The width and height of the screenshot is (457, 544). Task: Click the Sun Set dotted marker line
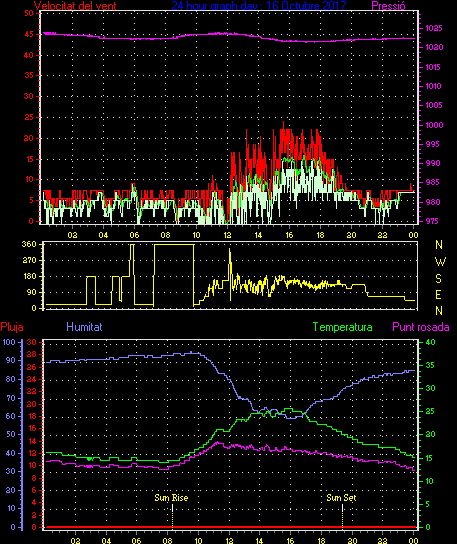[342, 516]
